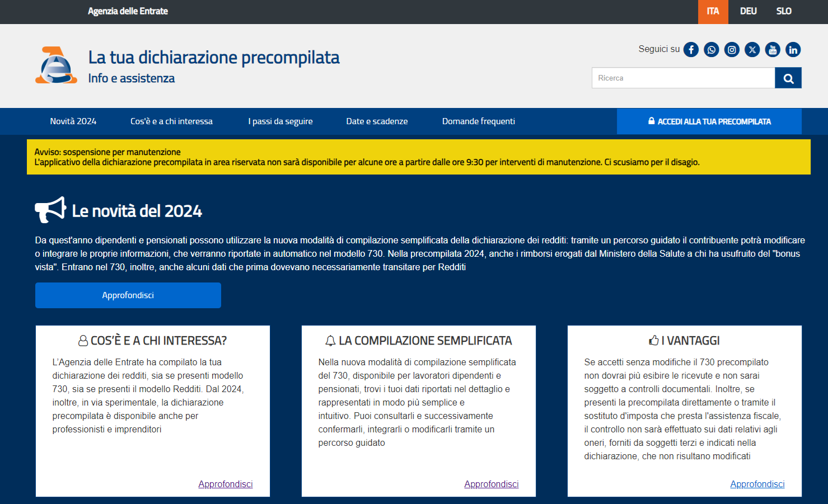
Task: Open the Instagram social icon
Action: pos(732,50)
